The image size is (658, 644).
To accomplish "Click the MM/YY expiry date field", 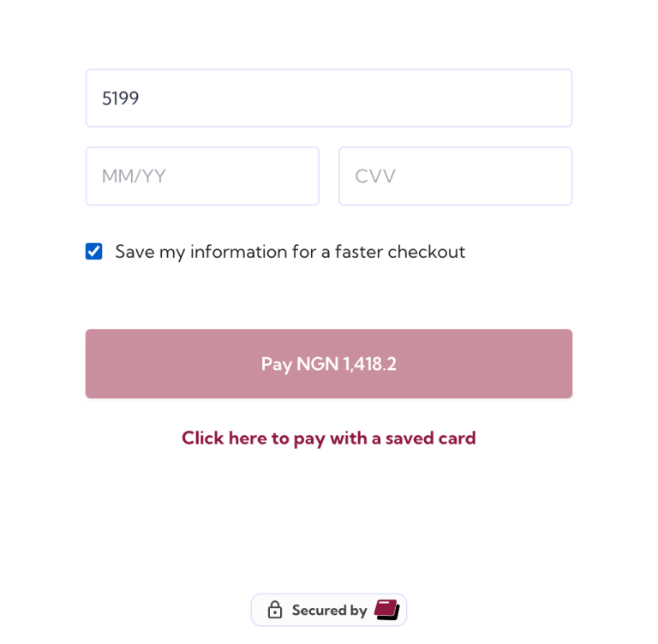I will 202,176.
